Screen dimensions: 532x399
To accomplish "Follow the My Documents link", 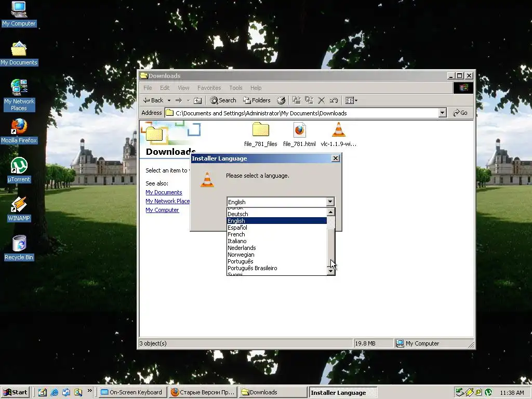I will tap(164, 192).
